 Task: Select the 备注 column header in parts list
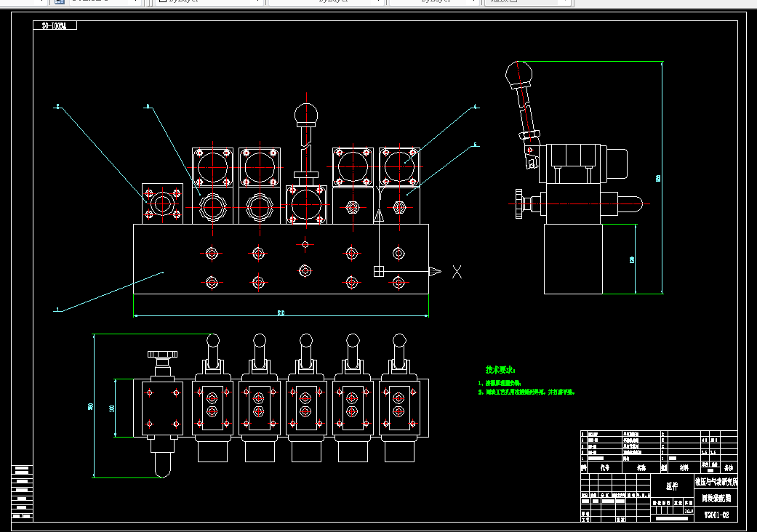pyautogui.click(x=729, y=468)
